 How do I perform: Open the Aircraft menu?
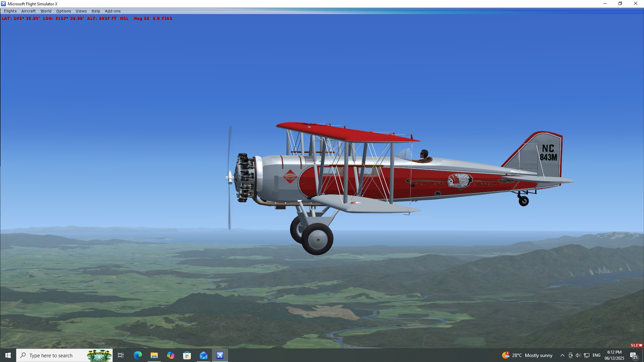[28, 11]
